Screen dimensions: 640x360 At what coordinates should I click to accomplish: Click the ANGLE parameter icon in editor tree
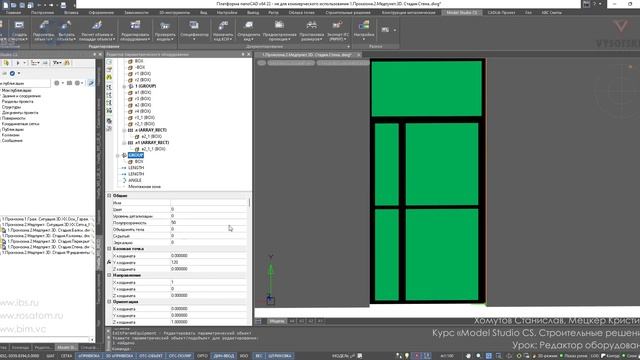click(124, 180)
